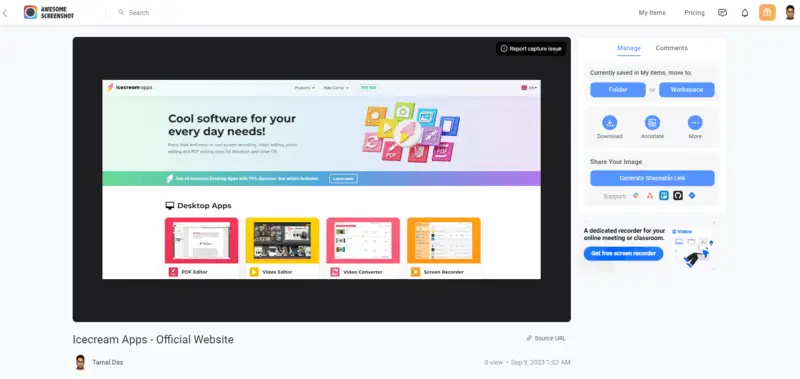Click Generate Shareable Link button
The height and width of the screenshot is (379, 800).
pyautogui.click(x=652, y=178)
